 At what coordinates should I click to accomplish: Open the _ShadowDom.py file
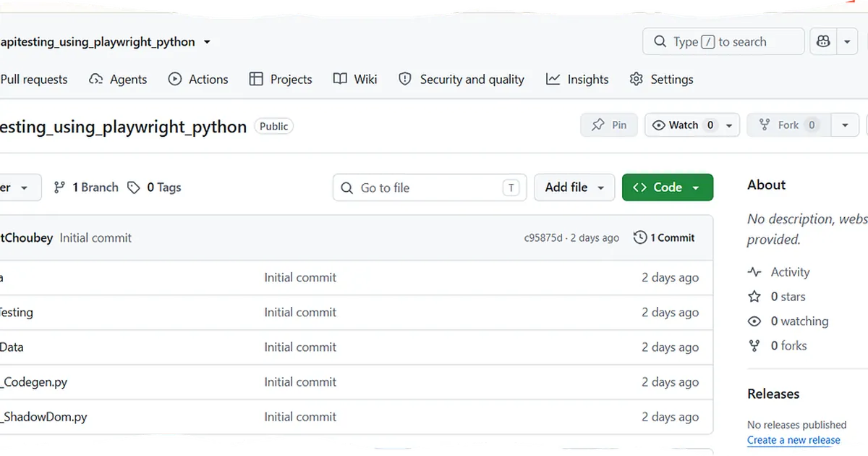pos(43,417)
